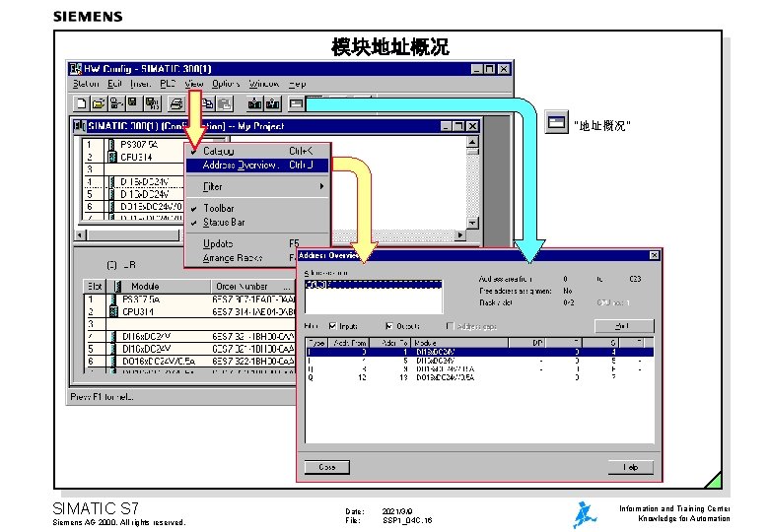Image resolution: width=769 pixels, height=532 pixels.
Task: Choose Arrange Racks in the View menu
Action: click(241, 258)
